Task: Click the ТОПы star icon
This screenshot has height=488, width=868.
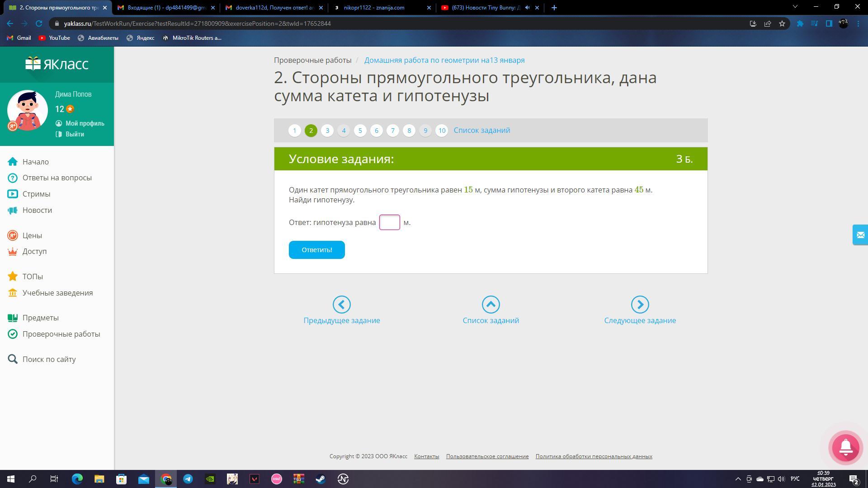Action: tap(13, 276)
